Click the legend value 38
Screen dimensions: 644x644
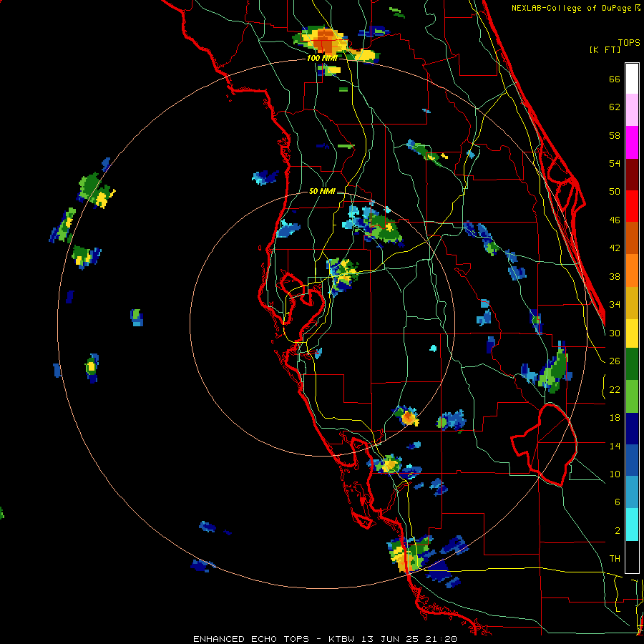click(615, 277)
